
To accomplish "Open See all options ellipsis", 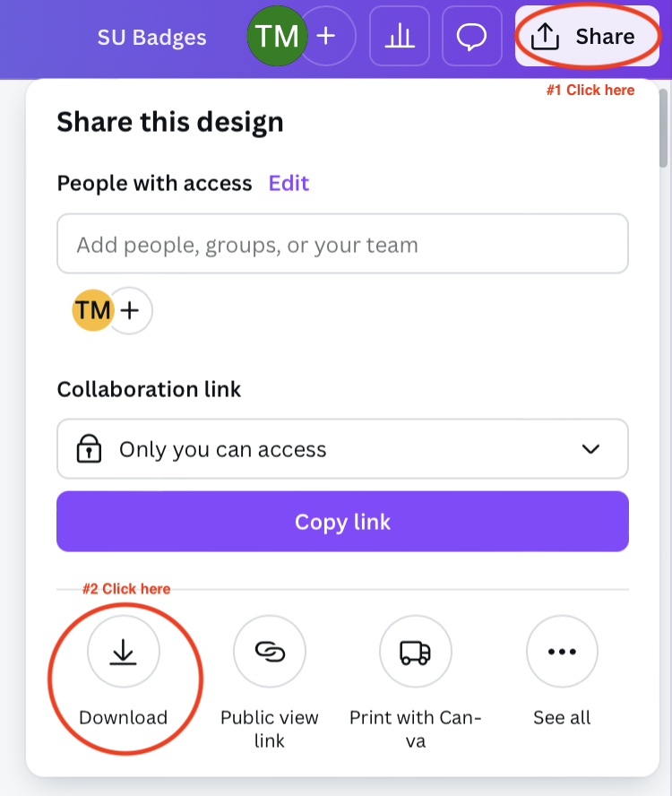I will click(562, 652).
